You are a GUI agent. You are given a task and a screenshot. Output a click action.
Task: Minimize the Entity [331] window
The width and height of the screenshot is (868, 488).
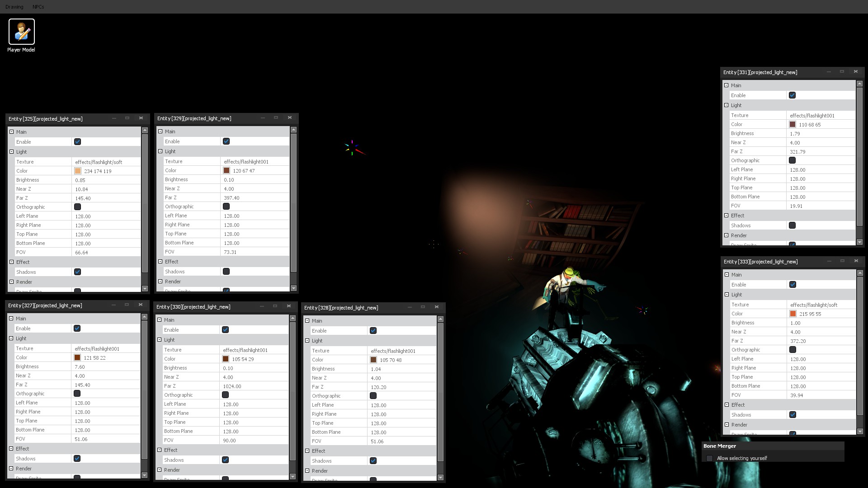pyautogui.click(x=829, y=71)
